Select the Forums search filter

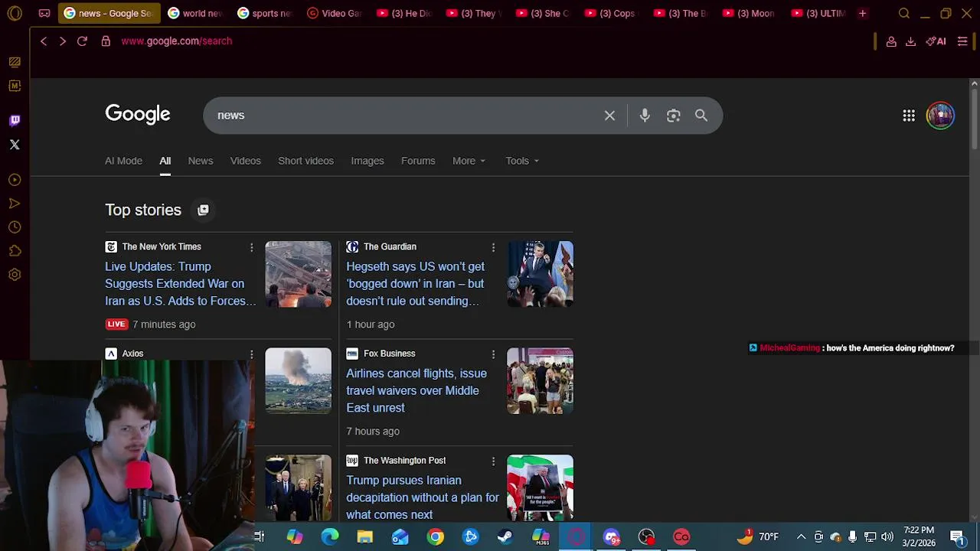418,161
